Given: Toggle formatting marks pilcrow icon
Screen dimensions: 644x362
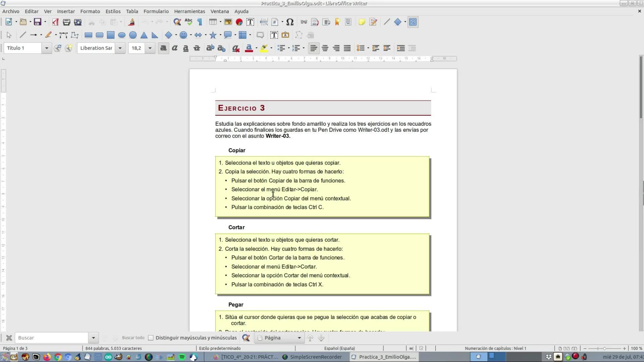Looking at the screenshot, I should [x=200, y=22].
